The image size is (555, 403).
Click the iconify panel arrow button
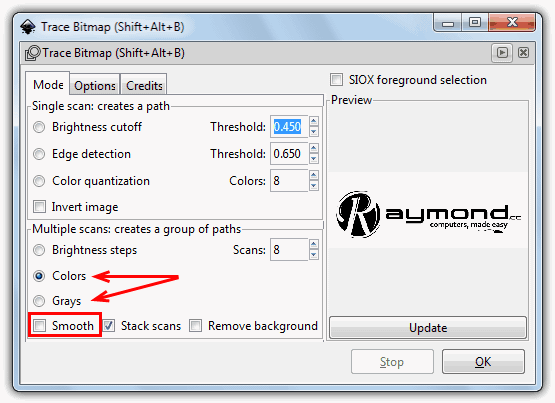coord(502,53)
